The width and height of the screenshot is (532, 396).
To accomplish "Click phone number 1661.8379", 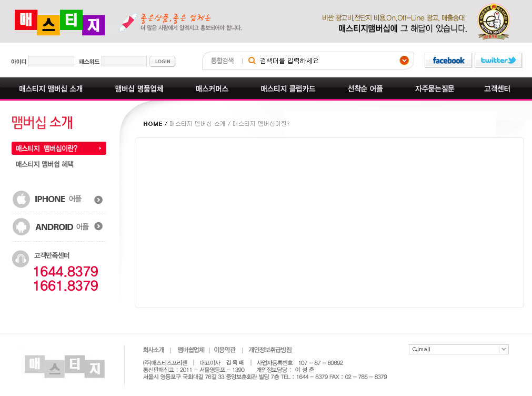I will (x=65, y=286).
